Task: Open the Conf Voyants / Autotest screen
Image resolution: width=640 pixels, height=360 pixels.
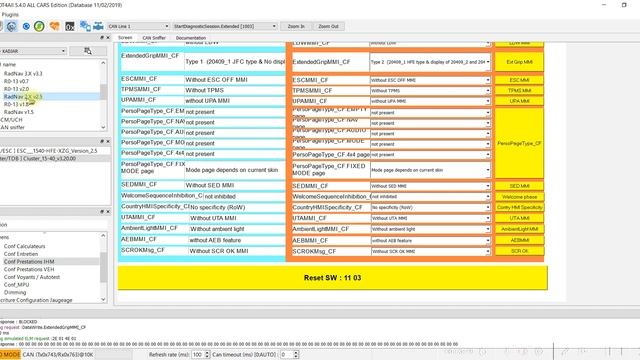Action: point(32,277)
